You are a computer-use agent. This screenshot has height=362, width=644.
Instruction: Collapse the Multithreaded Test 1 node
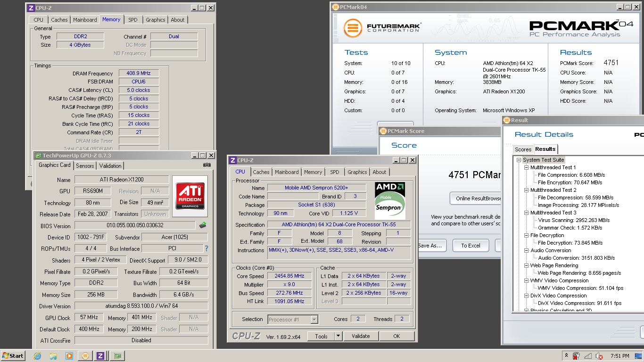[x=527, y=167]
